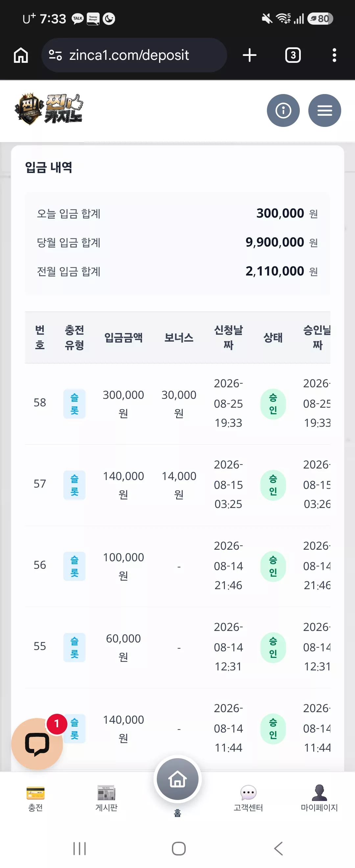Open the browser three-dot menu
This screenshot has width=355, height=868.
(x=334, y=55)
